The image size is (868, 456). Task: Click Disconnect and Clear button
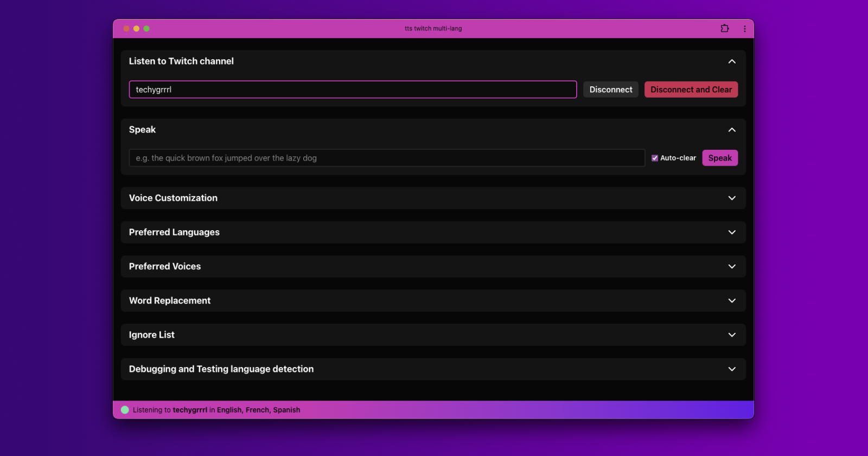(691, 90)
